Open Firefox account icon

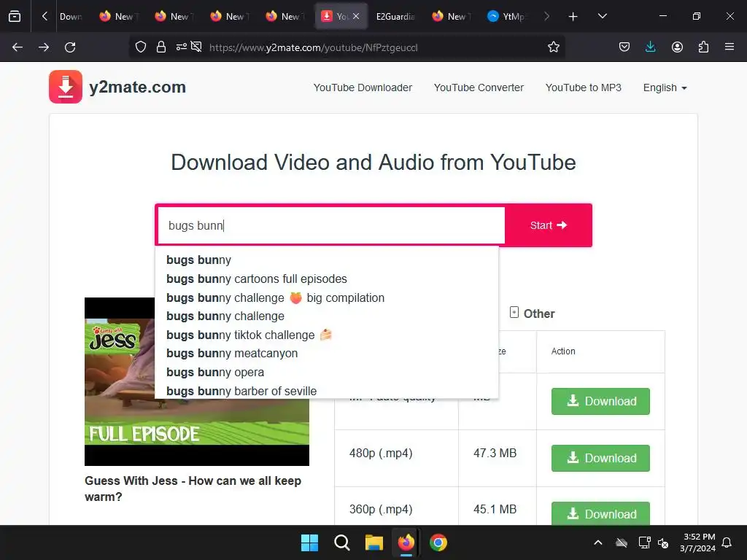pos(677,47)
